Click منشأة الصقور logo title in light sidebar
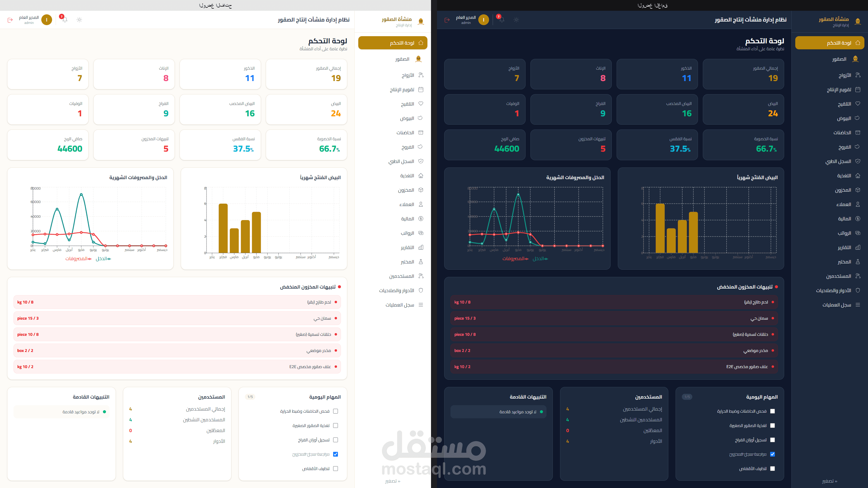Screen dimensions: 868x488 (397, 19)
